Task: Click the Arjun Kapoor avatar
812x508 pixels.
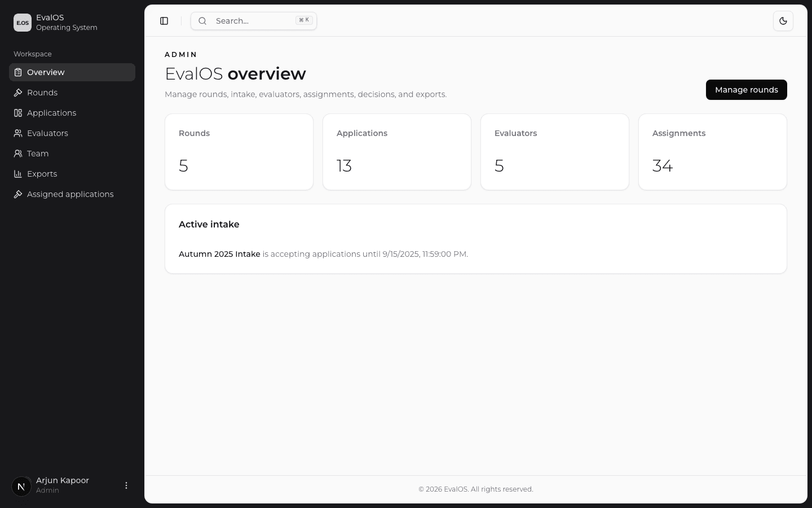Action: click(21, 485)
